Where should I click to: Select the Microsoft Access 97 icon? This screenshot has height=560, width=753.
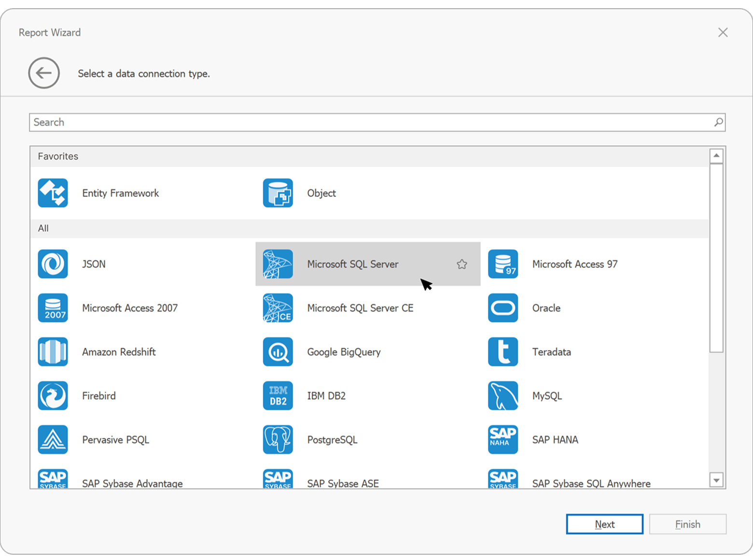point(503,264)
